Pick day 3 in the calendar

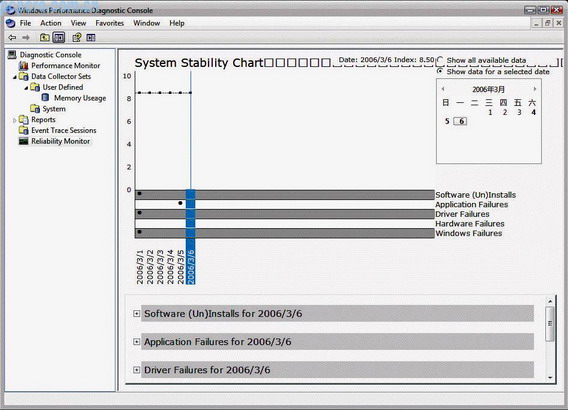519,113
